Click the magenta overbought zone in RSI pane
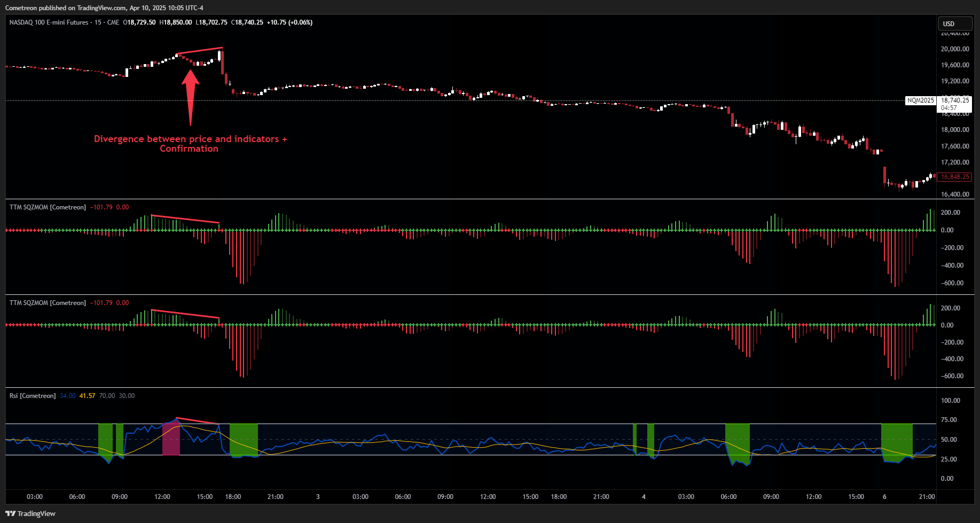Image resolution: width=980 pixels, height=523 pixels. coord(171,439)
